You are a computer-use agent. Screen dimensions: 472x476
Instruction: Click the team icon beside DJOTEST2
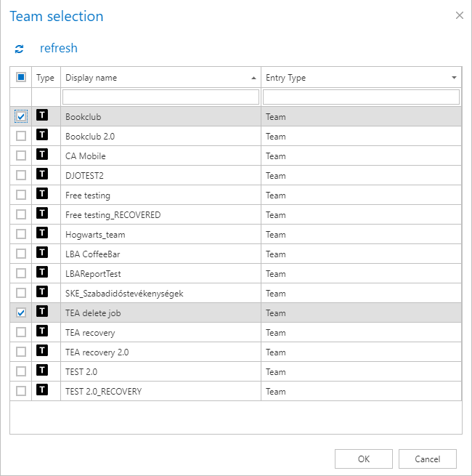click(x=42, y=174)
